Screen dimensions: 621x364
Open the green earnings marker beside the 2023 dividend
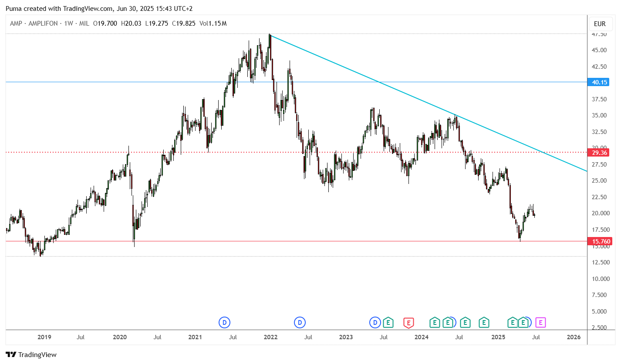click(388, 323)
